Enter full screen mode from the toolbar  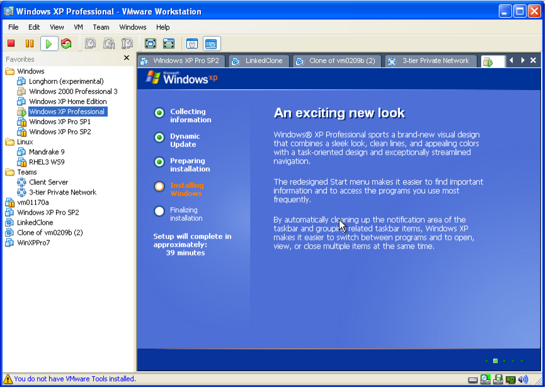[151, 43]
